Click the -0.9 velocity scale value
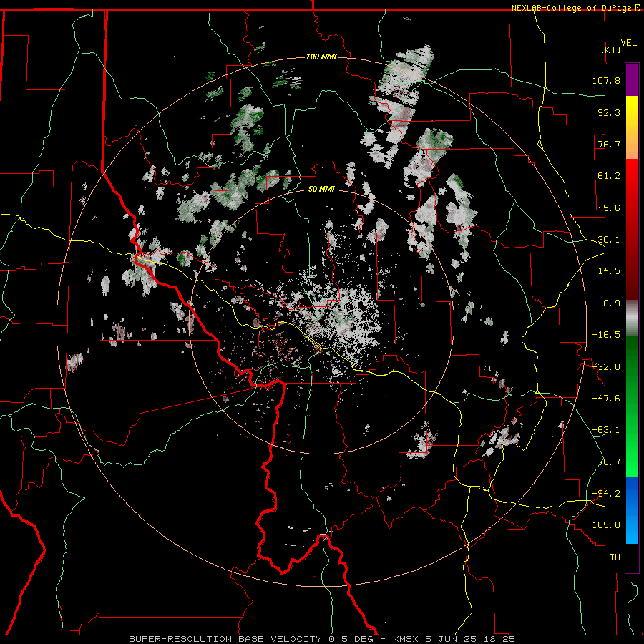 click(609, 303)
